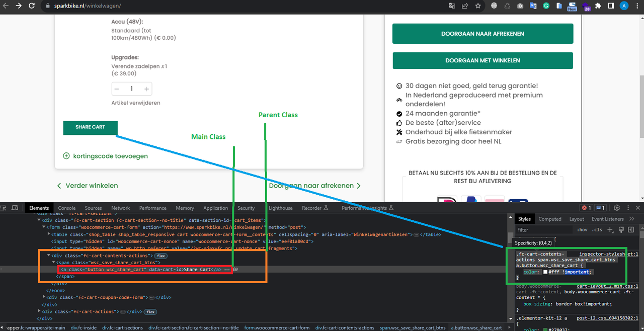
Task: Toggle the device toolbar in DevTools
Action: 15,208
